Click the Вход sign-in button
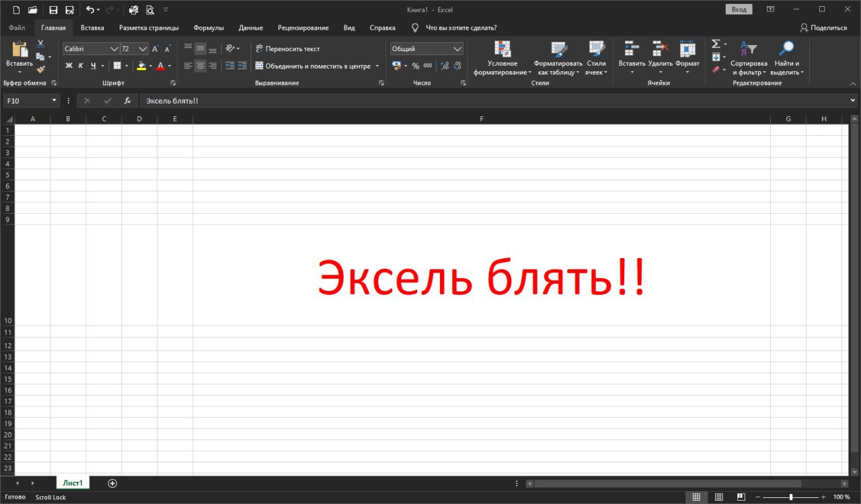Viewport: 861px width, 504px height. (x=739, y=9)
